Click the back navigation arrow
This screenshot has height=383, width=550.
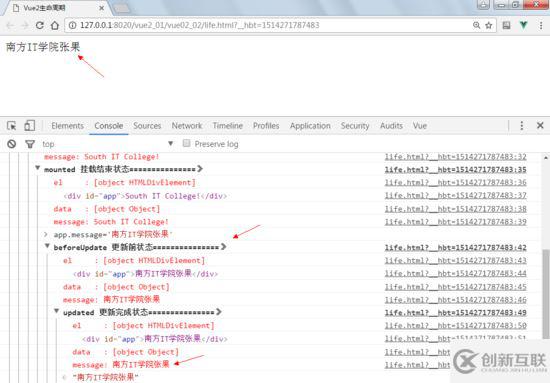tap(10, 25)
